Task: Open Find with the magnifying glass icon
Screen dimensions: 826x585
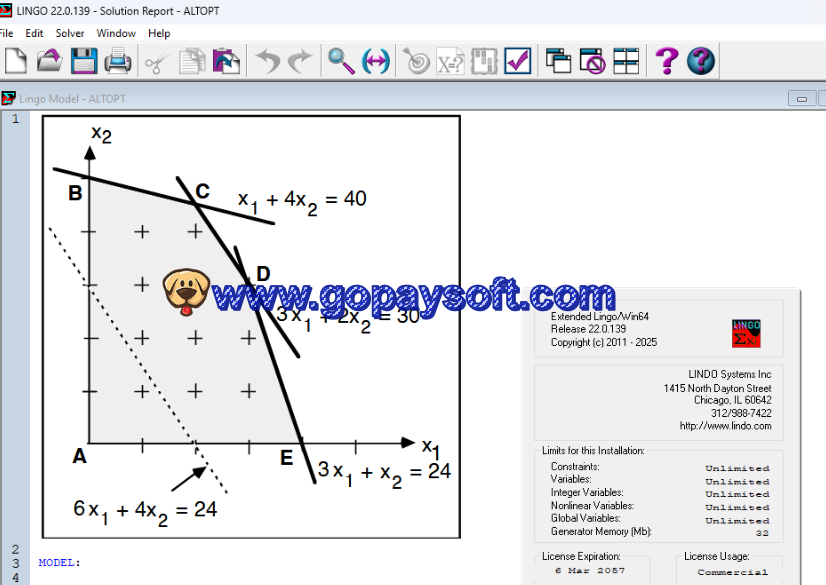Action: pyautogui.click(x=342, y=61)
